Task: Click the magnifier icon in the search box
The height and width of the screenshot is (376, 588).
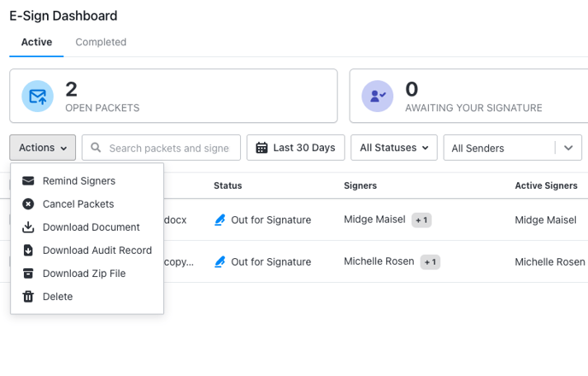Action: click(96, 147)
